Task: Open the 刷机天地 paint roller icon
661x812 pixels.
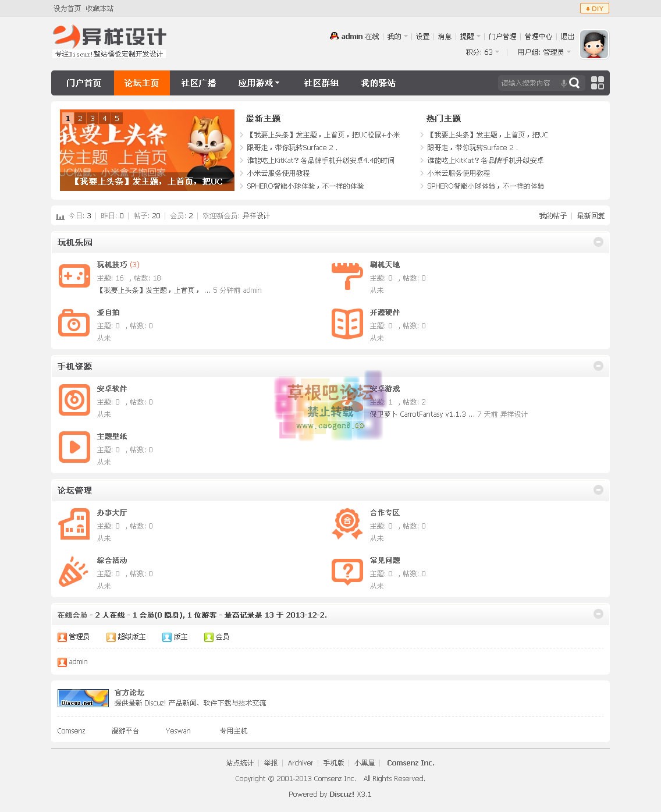Action: point(347,276)
